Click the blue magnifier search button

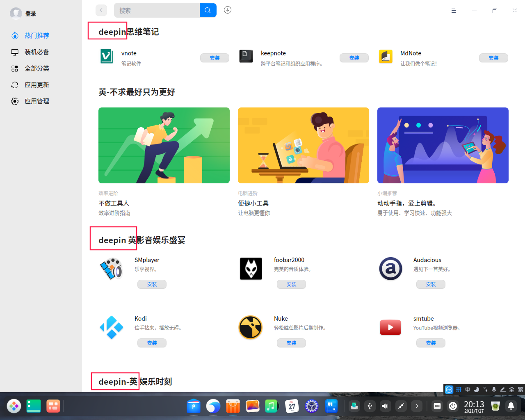(208, 10)
